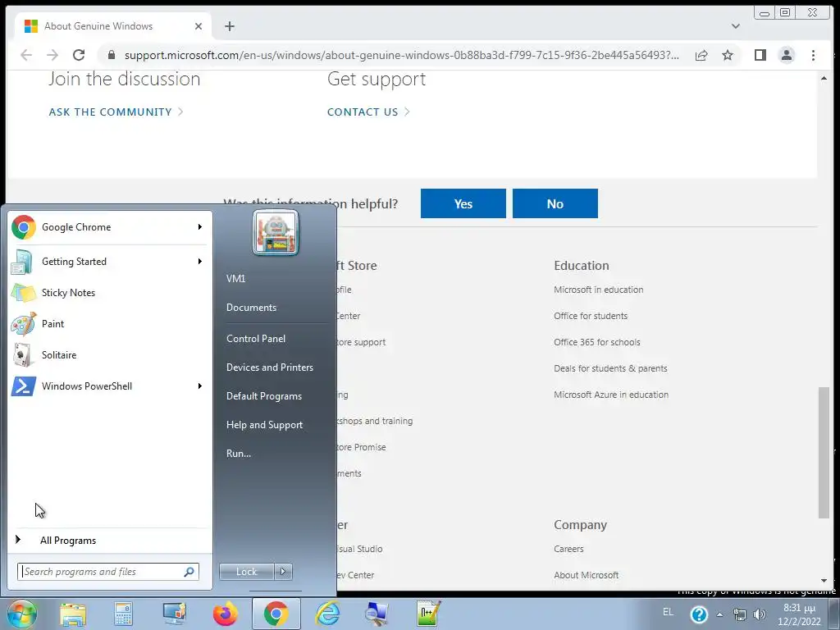The width and height of the screenshot is (840, 630).
Task: Open Firefox from the taskbar
Action: click(225, 614)
